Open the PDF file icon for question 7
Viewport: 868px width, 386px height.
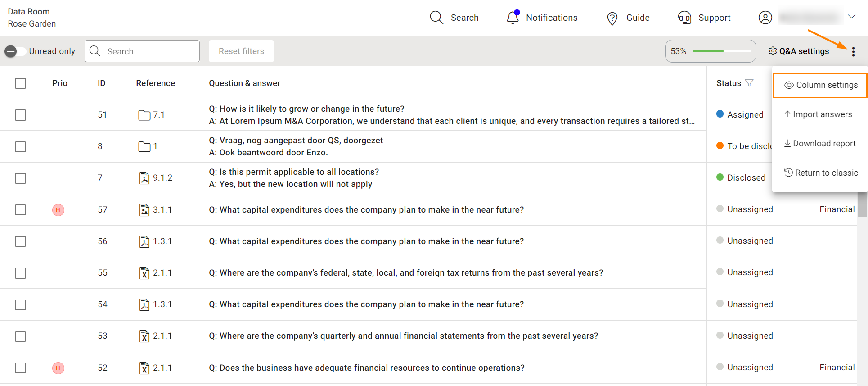point(144,178)
